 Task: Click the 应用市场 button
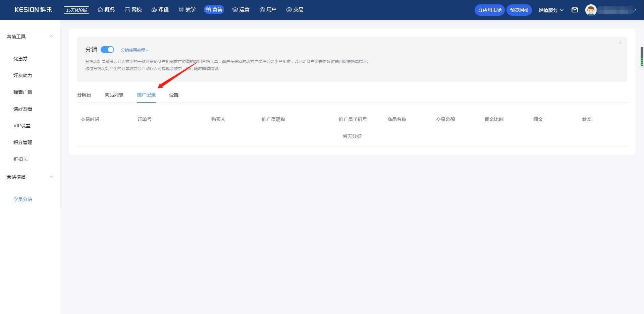point(489,10)
